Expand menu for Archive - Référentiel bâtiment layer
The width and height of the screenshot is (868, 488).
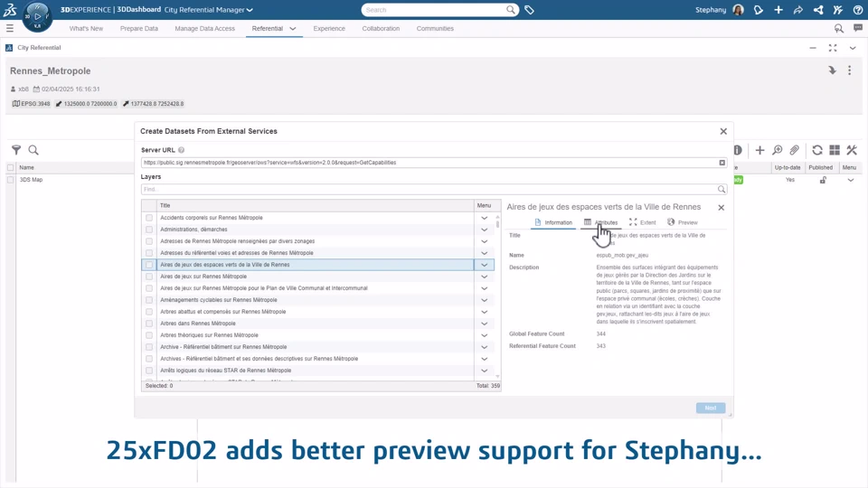coord(485,347)
